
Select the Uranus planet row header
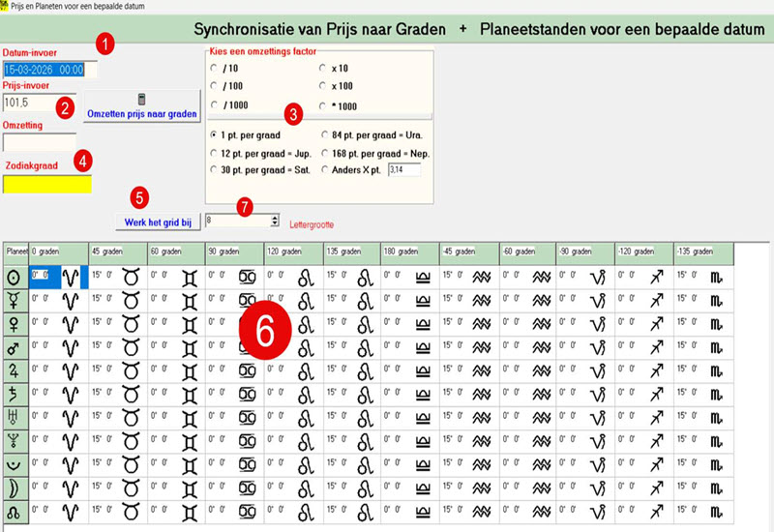pyautogui.click(x=15, y=419)
